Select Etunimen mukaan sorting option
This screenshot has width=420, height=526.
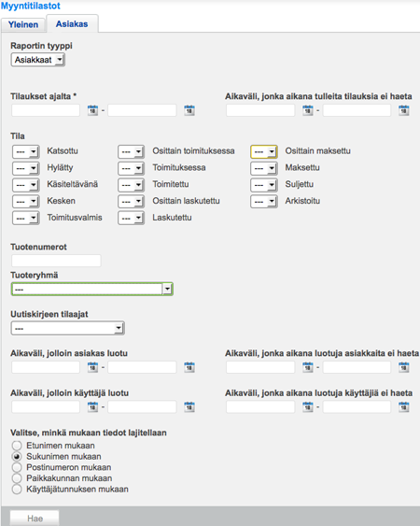[x=17, y=446]
